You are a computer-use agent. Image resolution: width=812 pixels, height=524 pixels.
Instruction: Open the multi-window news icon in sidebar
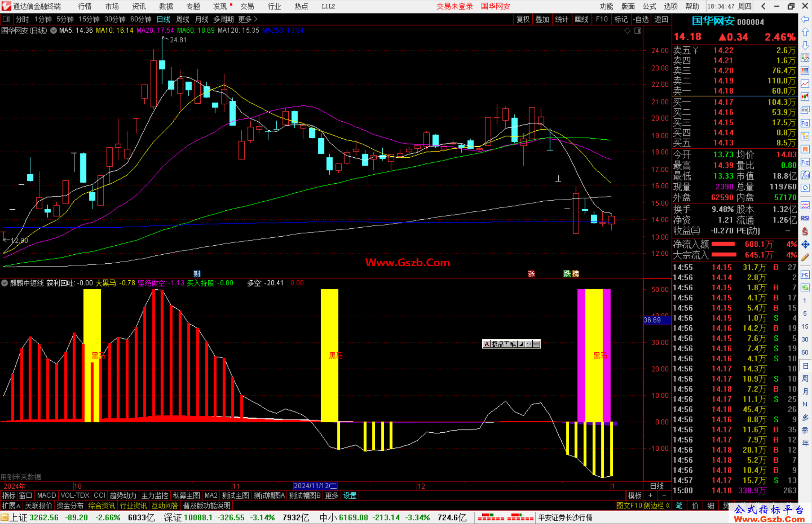(805, 110)
